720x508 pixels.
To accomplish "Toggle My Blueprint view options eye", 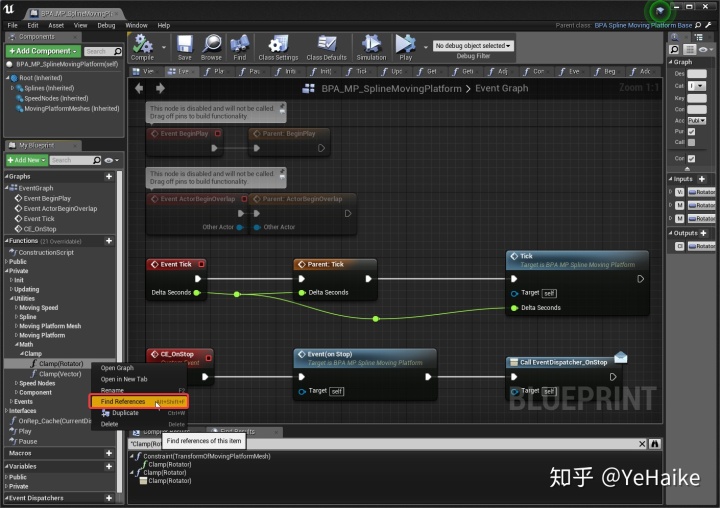I will pos(111,160).
